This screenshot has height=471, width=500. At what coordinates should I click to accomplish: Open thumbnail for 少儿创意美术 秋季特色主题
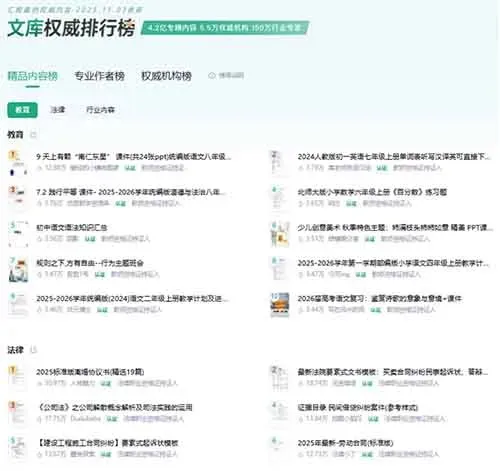(x=280, y=234)
